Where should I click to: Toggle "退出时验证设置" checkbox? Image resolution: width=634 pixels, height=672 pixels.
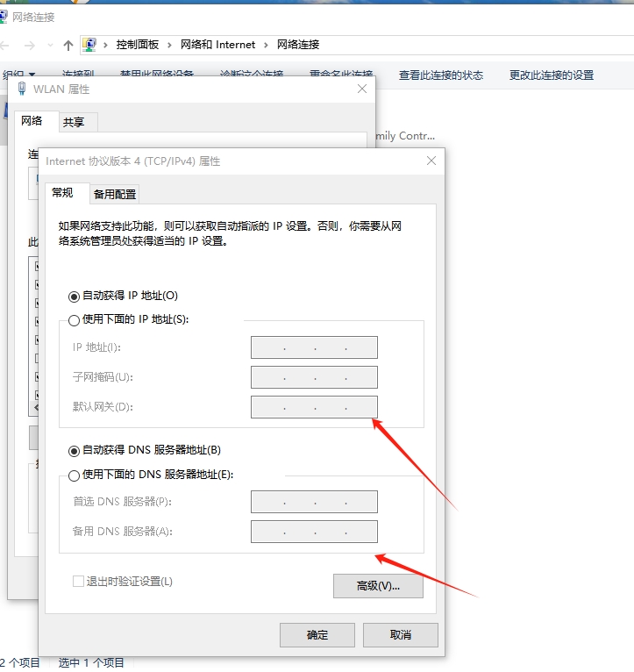(x=78, y=582)
